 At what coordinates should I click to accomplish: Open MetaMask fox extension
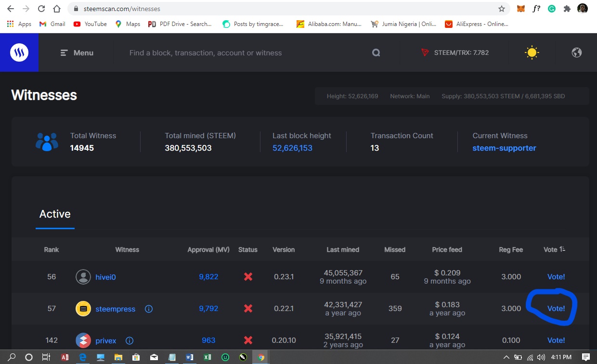[521, 9]
